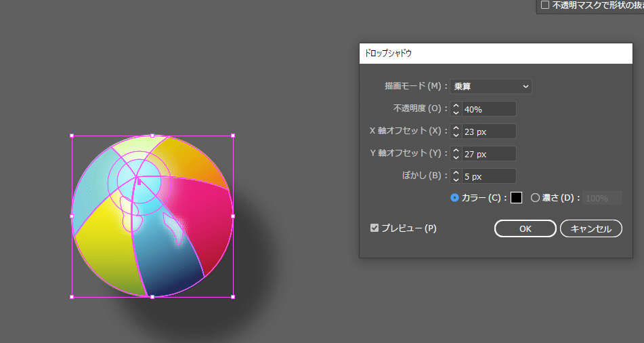Click the right-middle bounding box handle
Image resolution: width=644 pixels, height=343 pixels.
tap(233, 216)
